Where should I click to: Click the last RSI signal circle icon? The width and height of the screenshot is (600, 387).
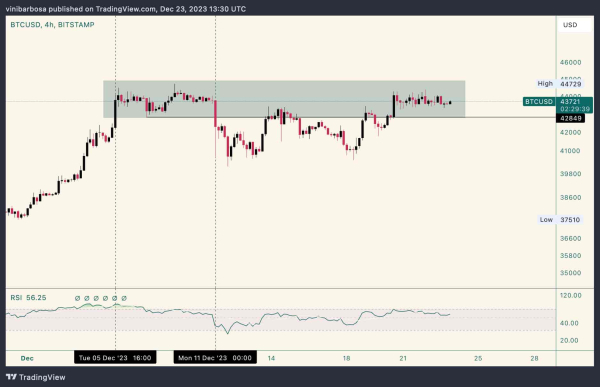tap(124, 298)
